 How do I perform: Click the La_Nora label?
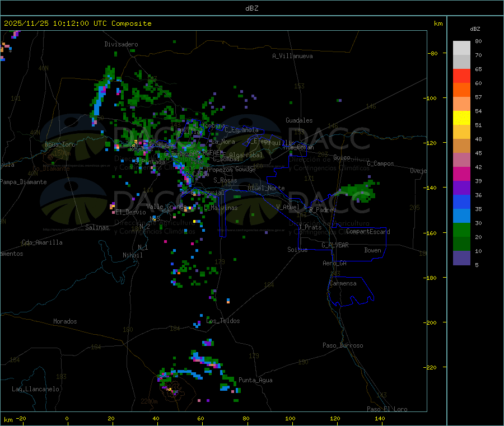[x=223, y=142]
